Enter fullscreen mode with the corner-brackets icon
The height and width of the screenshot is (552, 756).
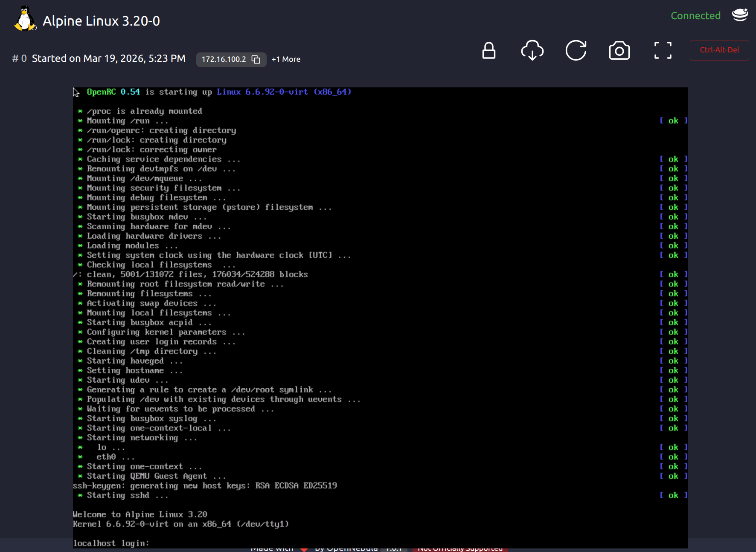point(663,50)
